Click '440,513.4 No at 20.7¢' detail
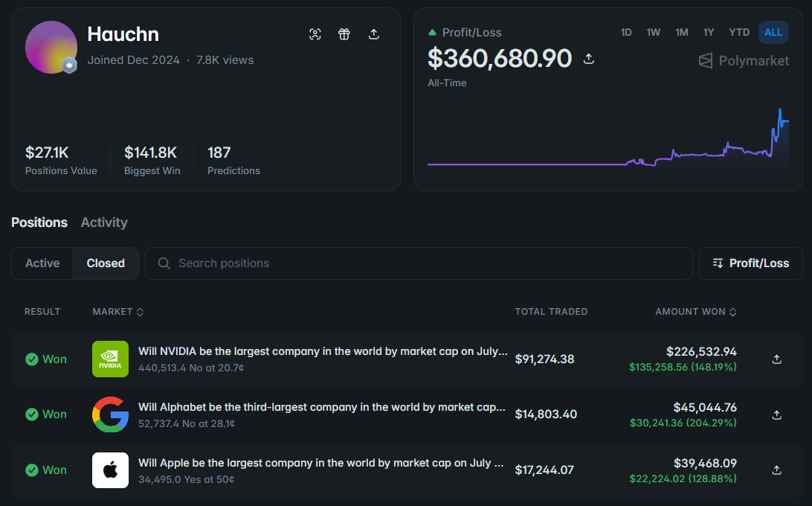This screenshot has height=506, width=812. tap(191, 368)
